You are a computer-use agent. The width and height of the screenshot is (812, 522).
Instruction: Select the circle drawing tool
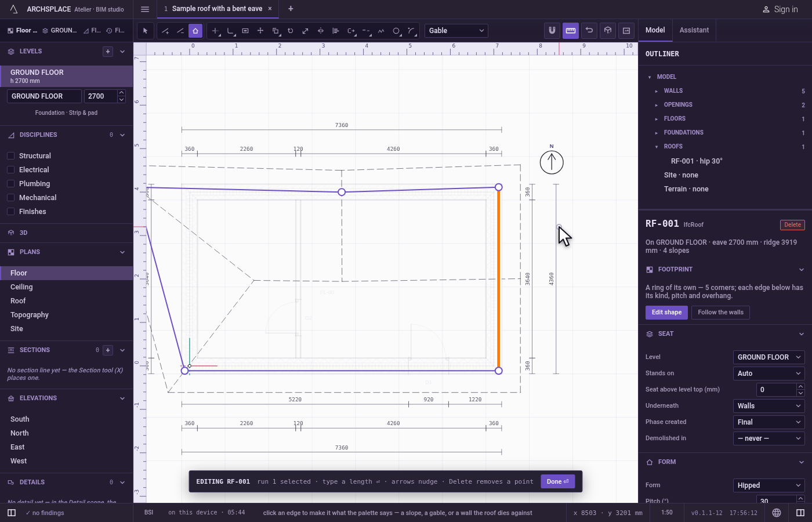pos(396,31)
